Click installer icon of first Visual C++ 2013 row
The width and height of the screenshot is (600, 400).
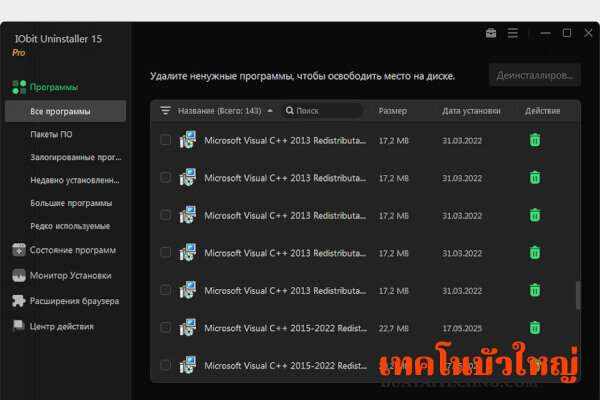click(188, 140)
